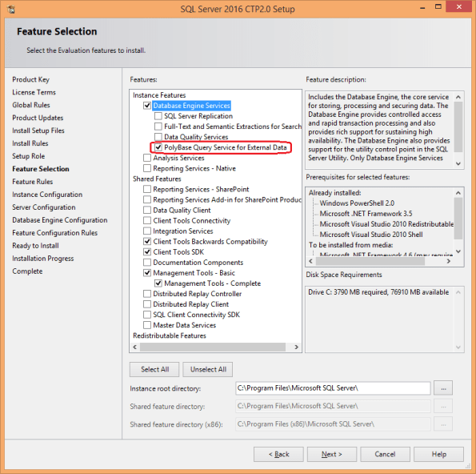The height and width of the screenshot is (474, 476).
Task: Uncheck Client Tools Backwards Compatibility
Action: click(x=147, y=241)
